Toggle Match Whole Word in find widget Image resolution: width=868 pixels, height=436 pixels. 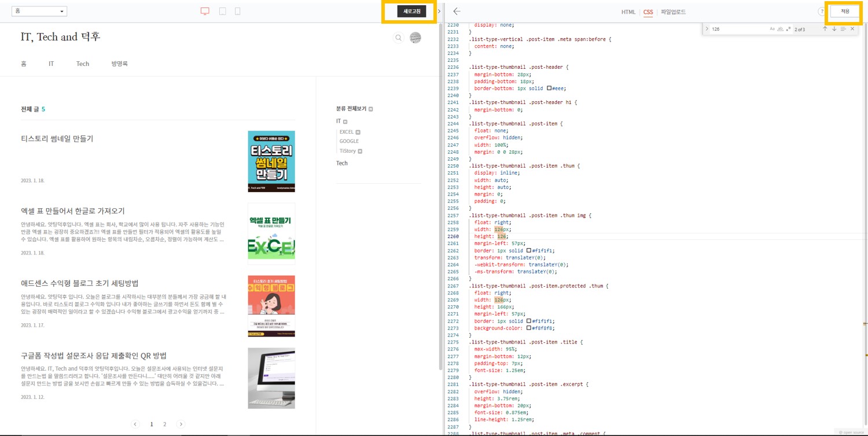[780, 29]
